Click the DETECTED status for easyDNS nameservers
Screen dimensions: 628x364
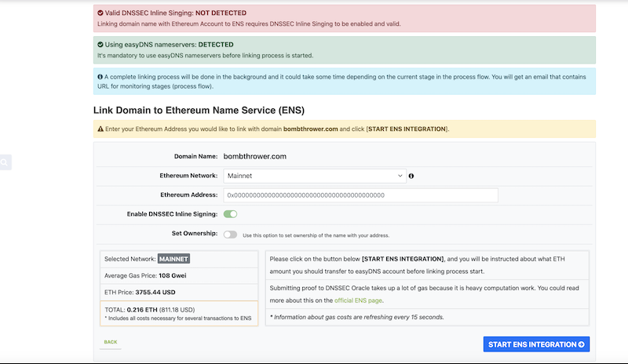[x=216, y=45]
